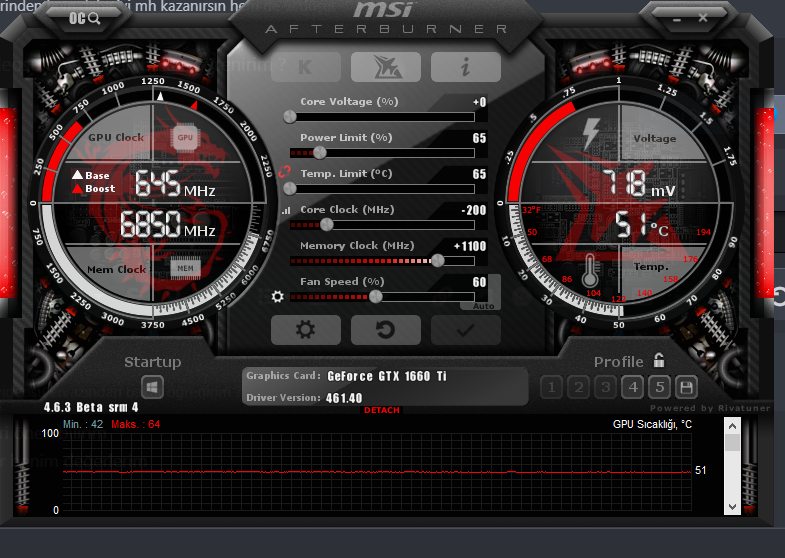Click the Fan Speed slider handle
This screenshot has height=558, width=785.
[x=375, y=297]
